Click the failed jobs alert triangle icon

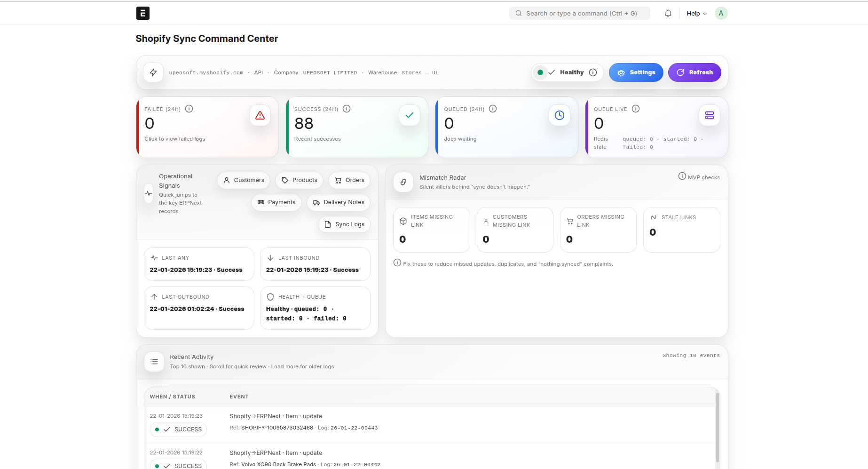(260, 115)
